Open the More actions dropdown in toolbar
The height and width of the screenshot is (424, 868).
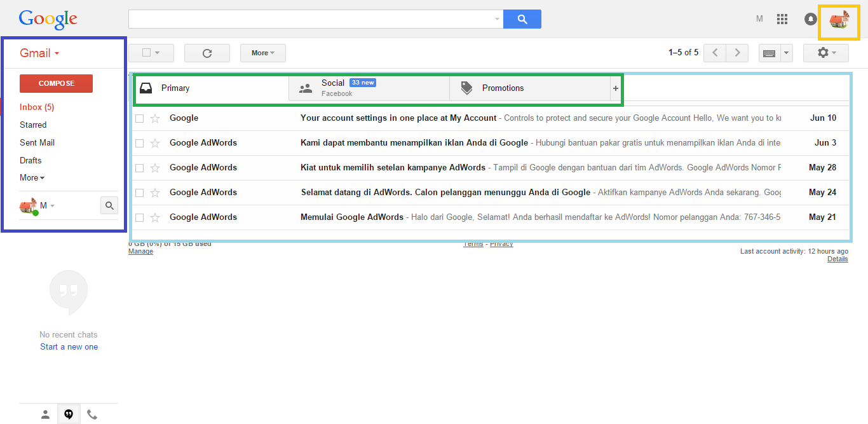click(x=262, y=53)
